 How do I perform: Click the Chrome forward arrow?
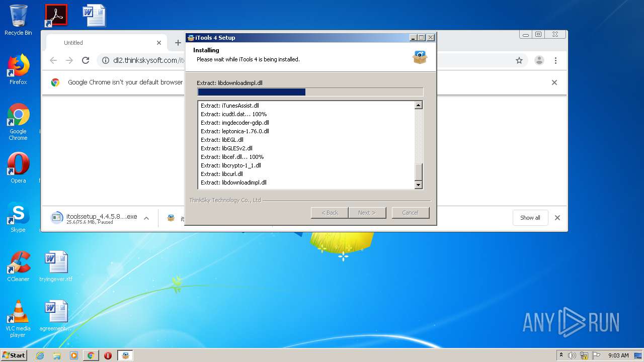point(69,60)
